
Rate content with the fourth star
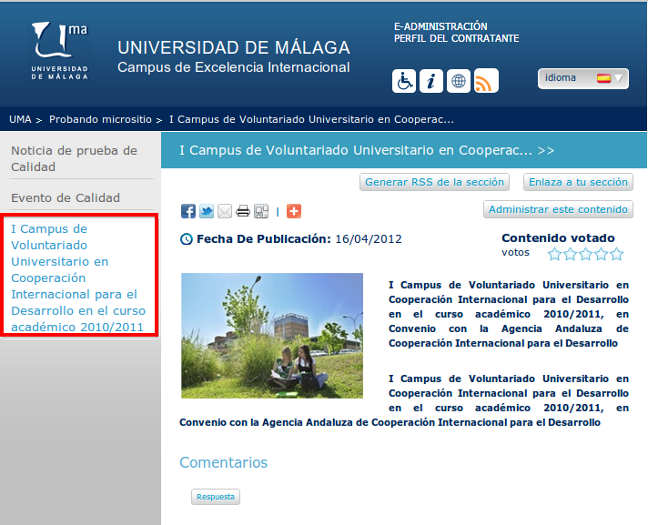click(601, 254)
